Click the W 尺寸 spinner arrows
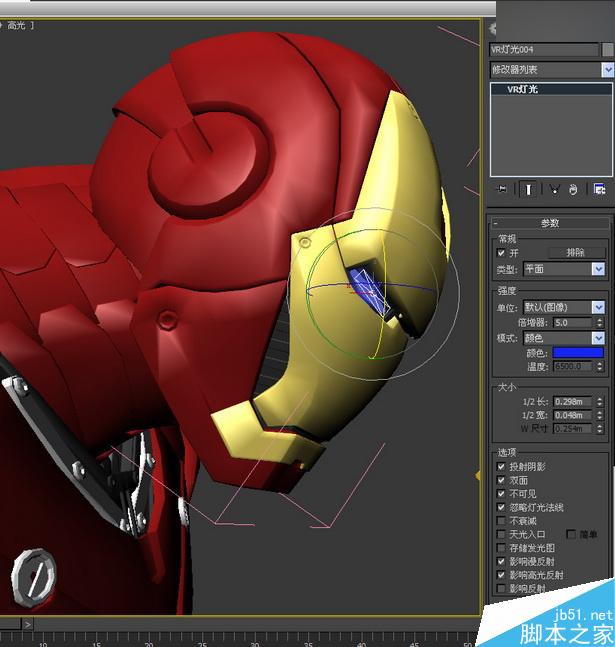The image size is (615, 647). click(x=600, y=429)
